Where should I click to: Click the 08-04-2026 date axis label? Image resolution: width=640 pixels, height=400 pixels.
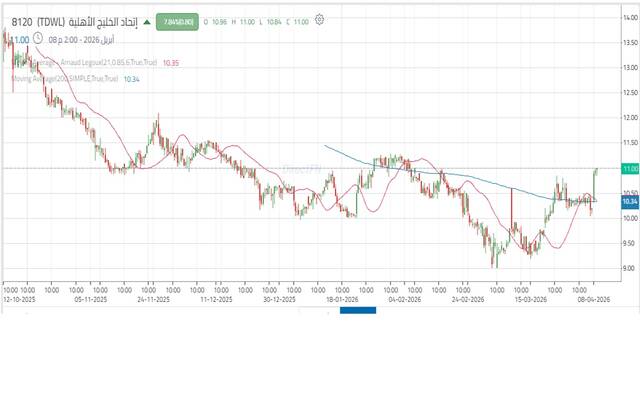pos(587,298)
